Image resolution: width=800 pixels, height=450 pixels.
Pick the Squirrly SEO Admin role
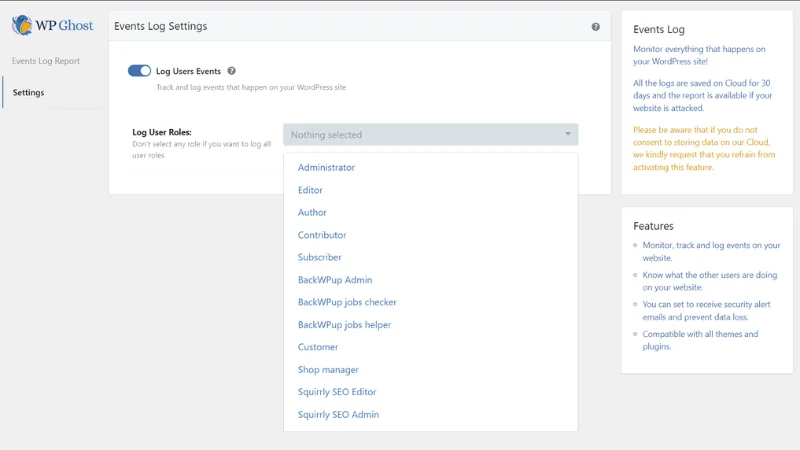tap(338, 415)
